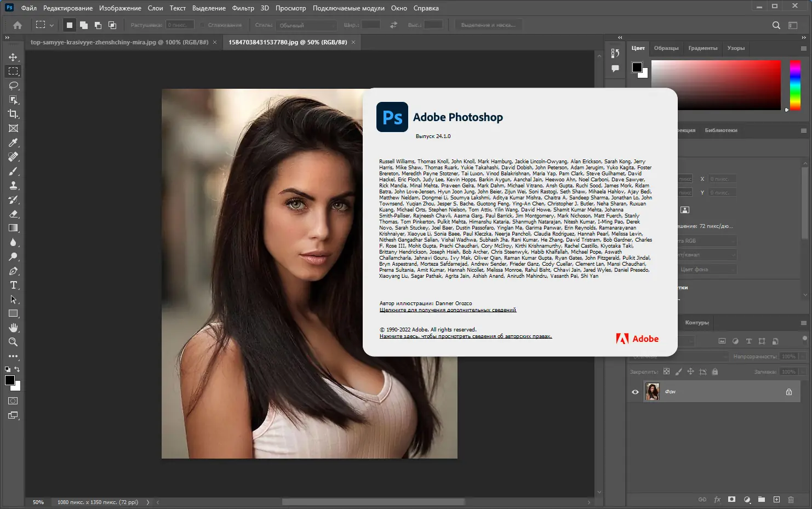812x509 pixels.
Task: Select the Pen tool
Action: tap(13, 271)
